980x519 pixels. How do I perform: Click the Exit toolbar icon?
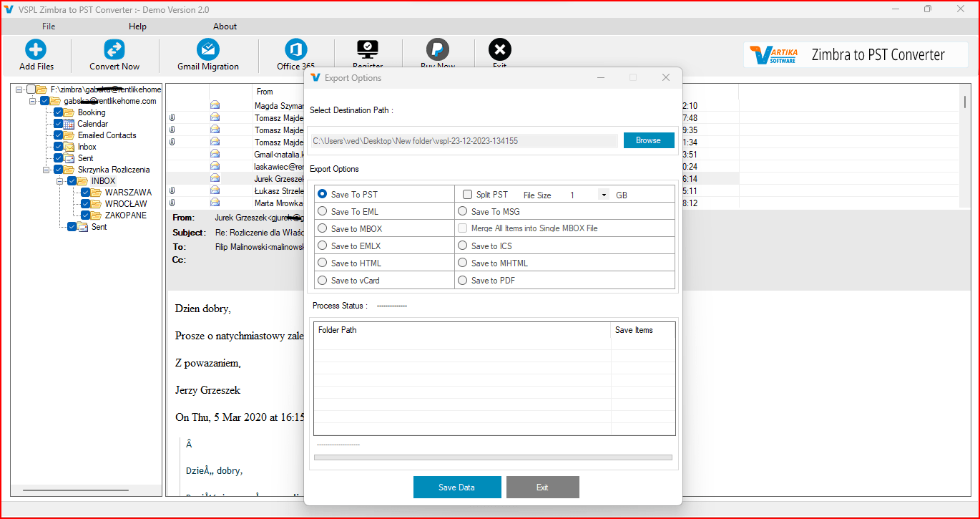pos(500,49)
